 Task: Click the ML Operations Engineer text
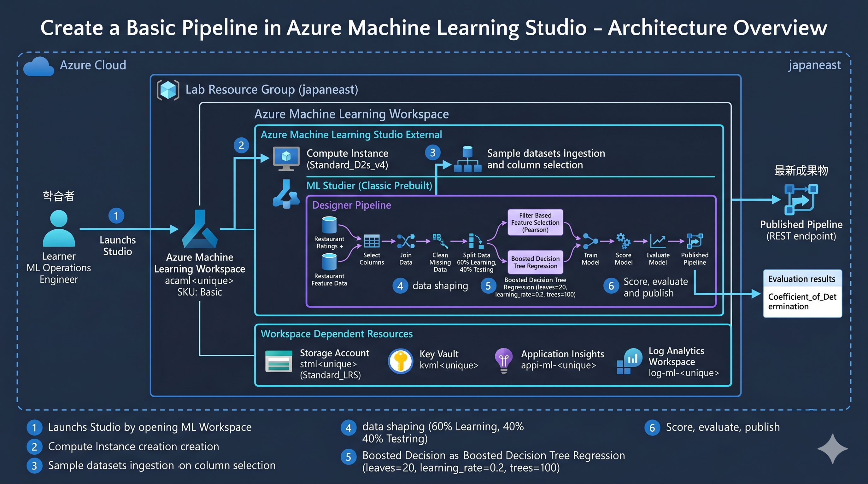pyautogui.click(x=59, y=274)
